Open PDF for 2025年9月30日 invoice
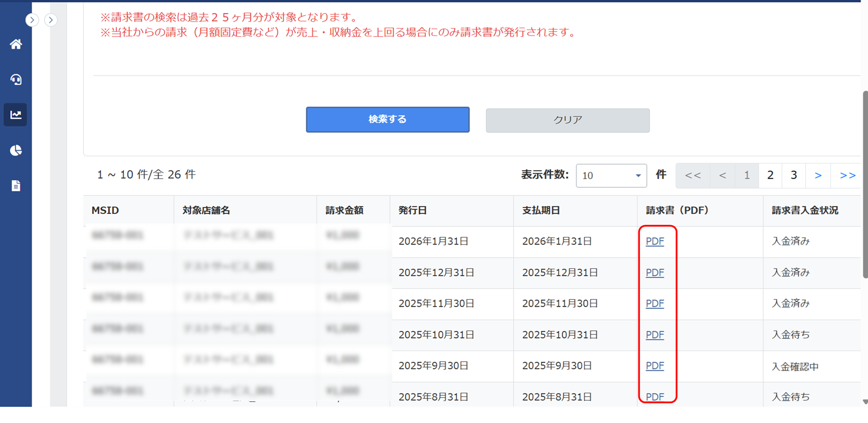This screenshot has height=423, width=868. (x=655, y=366)
